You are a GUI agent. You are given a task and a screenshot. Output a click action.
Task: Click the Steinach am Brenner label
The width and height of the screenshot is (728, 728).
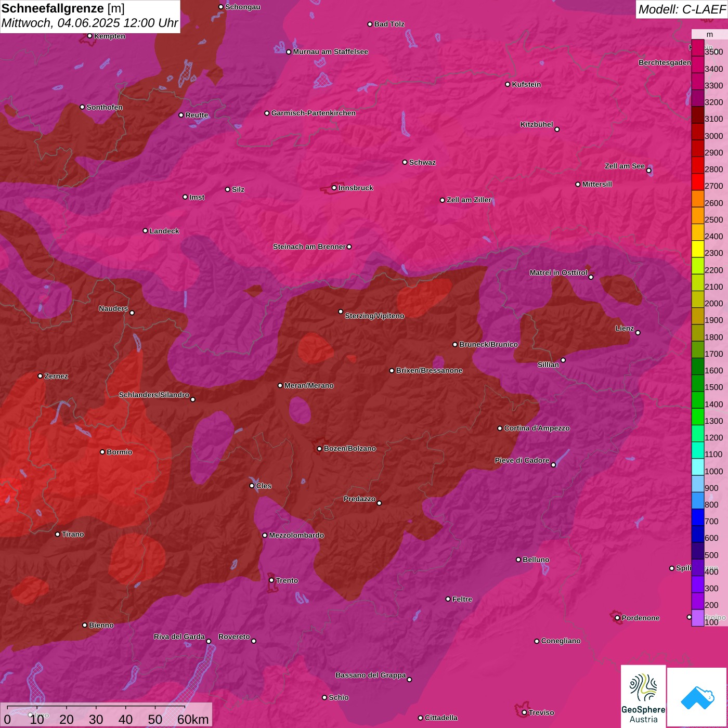pos(309,246)
